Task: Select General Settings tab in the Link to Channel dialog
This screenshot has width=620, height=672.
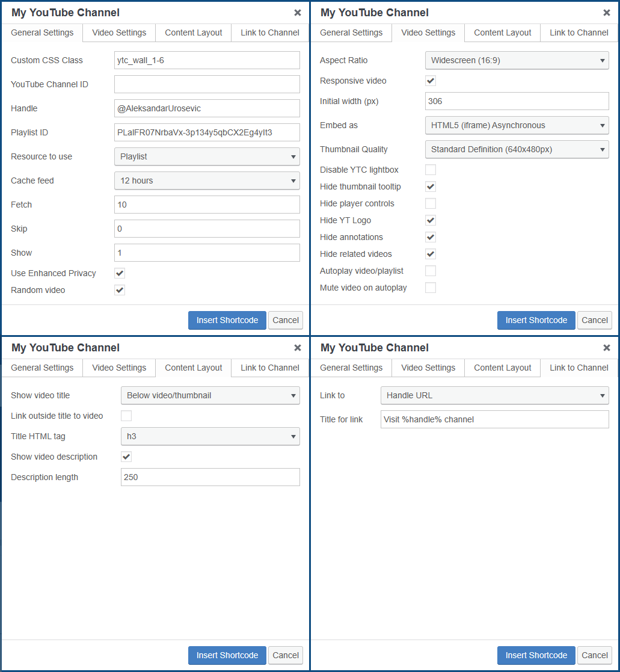Action: click(x=351, y=368)
